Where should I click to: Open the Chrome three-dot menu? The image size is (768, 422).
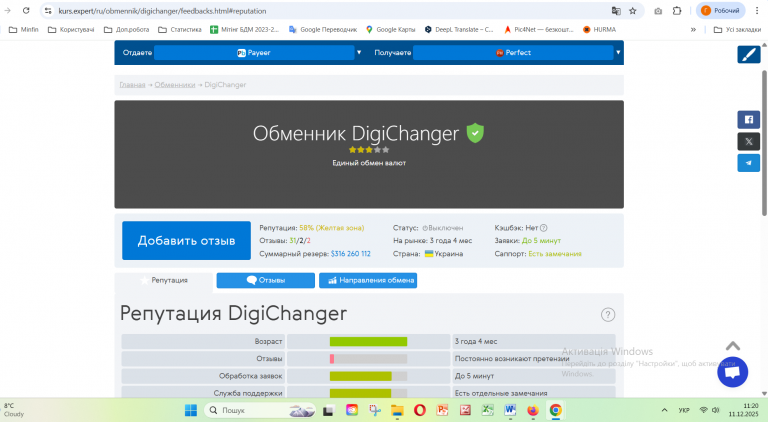point(757,11)
